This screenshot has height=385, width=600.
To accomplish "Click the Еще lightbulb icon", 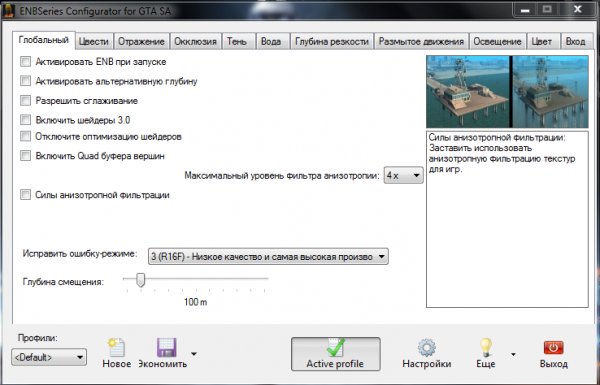I will tap(485, 347).
